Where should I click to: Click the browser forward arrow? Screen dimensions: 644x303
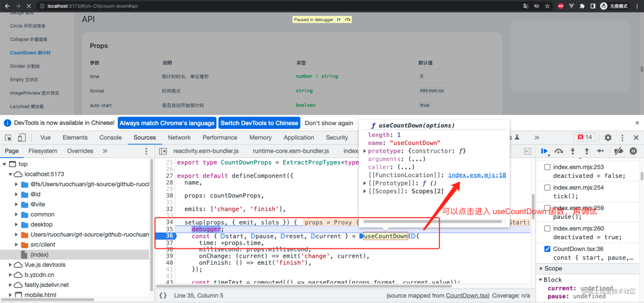point(18,6)
